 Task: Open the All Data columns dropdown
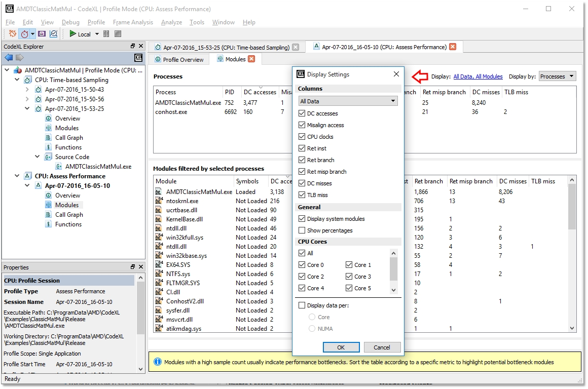(x=348, y=101)
